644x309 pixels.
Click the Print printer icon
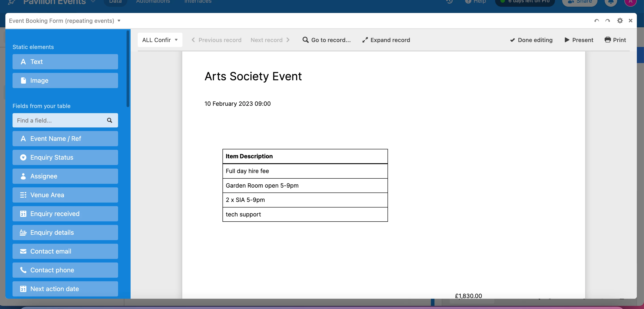pos(608,40)
